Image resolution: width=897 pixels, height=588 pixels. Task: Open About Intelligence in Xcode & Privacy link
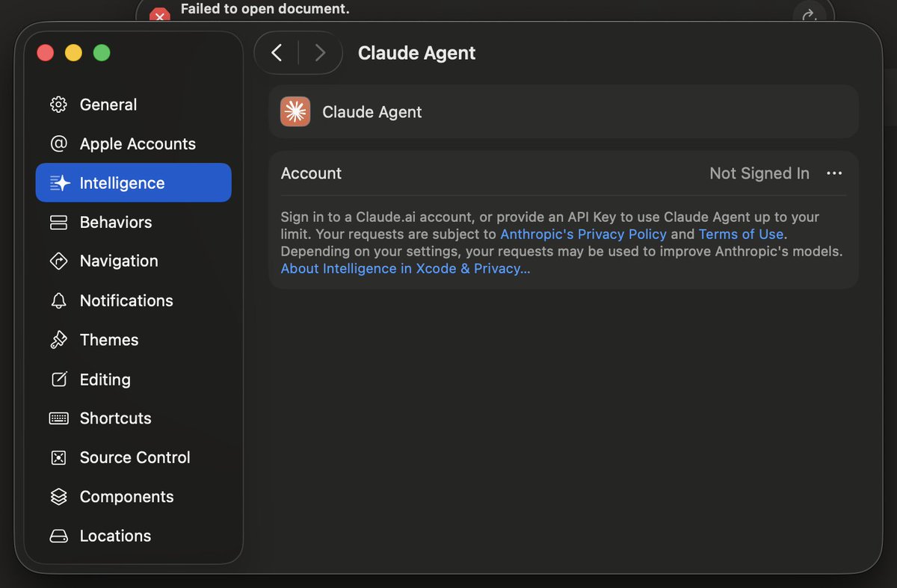point(405,268)
